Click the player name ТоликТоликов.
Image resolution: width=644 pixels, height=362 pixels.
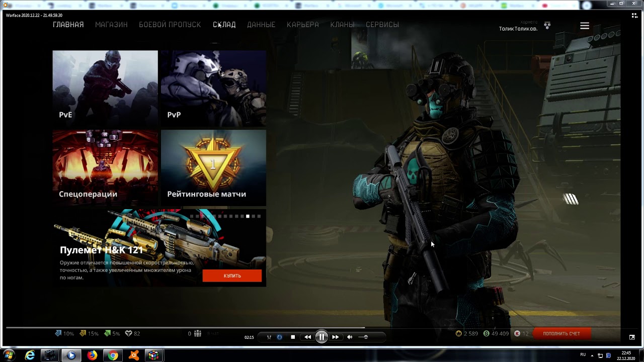pos(518,29)
